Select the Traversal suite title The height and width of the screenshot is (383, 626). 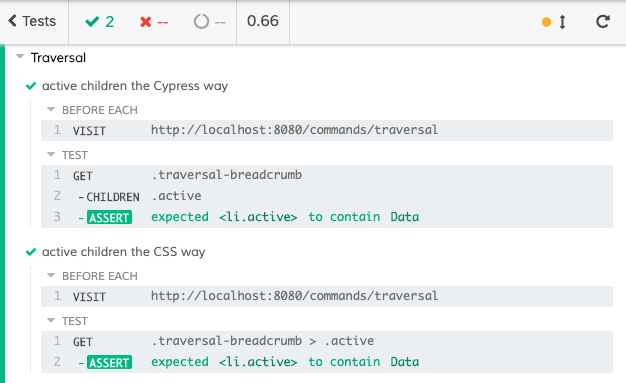[x=58, y=58]
